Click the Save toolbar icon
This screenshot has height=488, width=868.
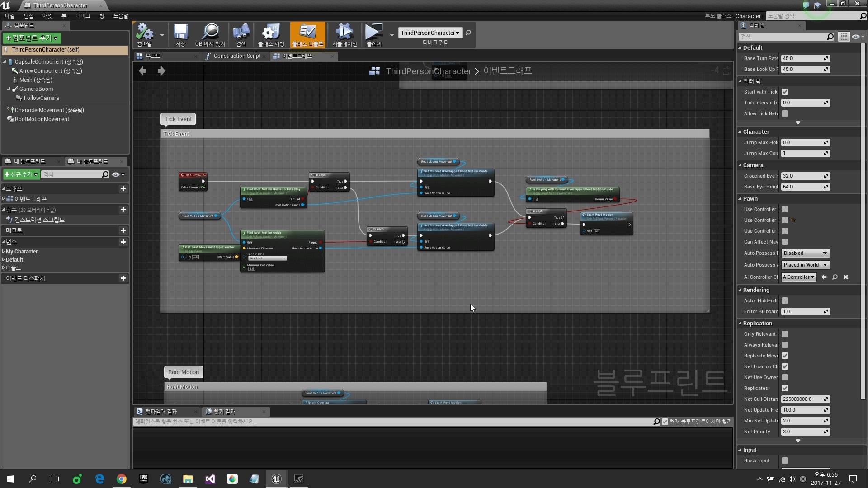pos(180,32)
